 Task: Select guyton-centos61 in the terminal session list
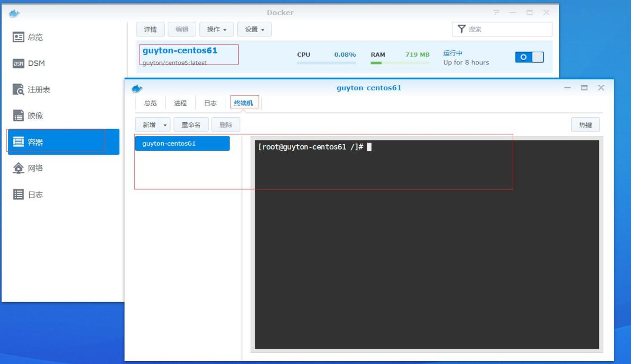(182, 143)
